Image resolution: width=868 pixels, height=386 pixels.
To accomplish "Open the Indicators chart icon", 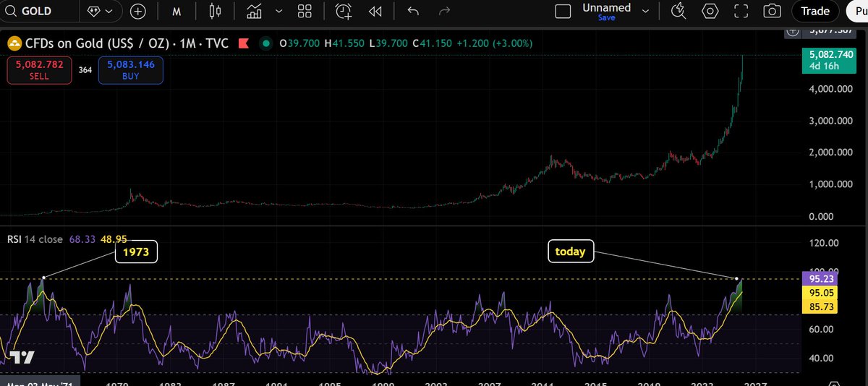I will click(x=254, y=11).
